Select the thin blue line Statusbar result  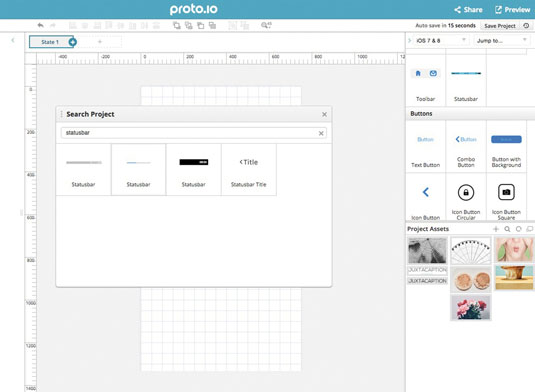tap(139, 170)
